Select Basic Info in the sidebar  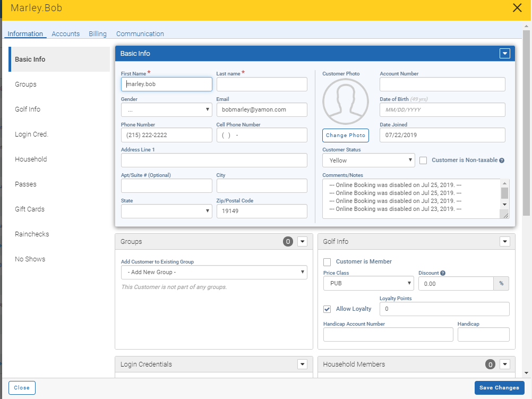[x=59, y=60]
